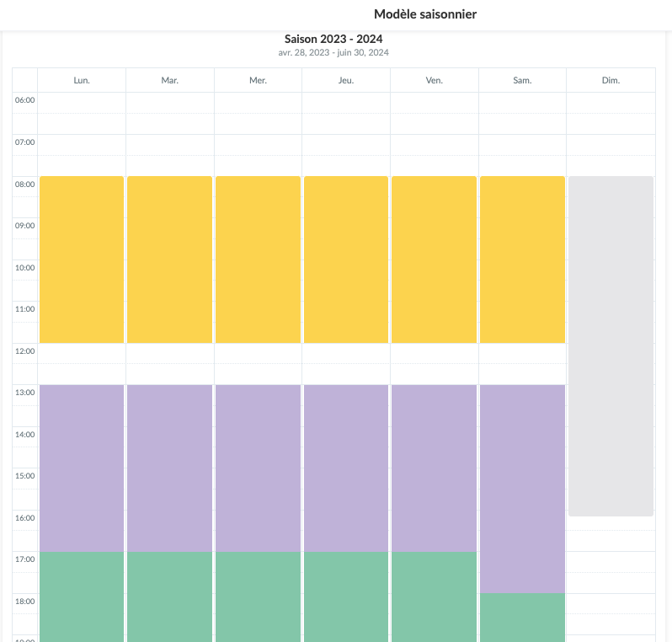Open Saturday's purple afternoon block

pyautogui.click(x=522, y=489)
